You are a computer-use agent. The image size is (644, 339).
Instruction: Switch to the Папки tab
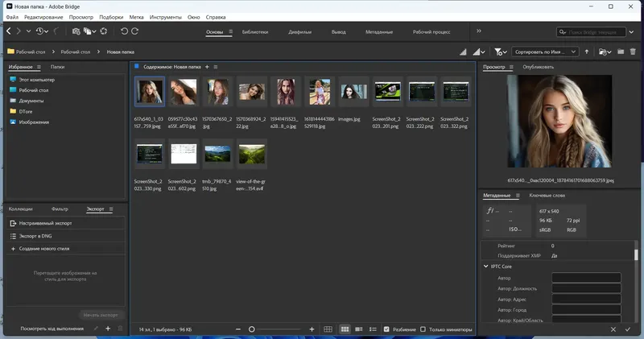(57, 67)
